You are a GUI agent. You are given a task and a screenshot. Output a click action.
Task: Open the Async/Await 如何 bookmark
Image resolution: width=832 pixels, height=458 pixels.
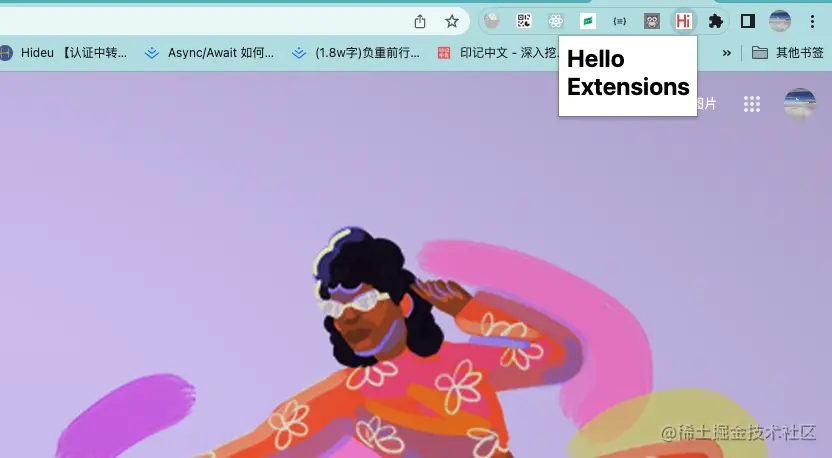coord(210,53)
